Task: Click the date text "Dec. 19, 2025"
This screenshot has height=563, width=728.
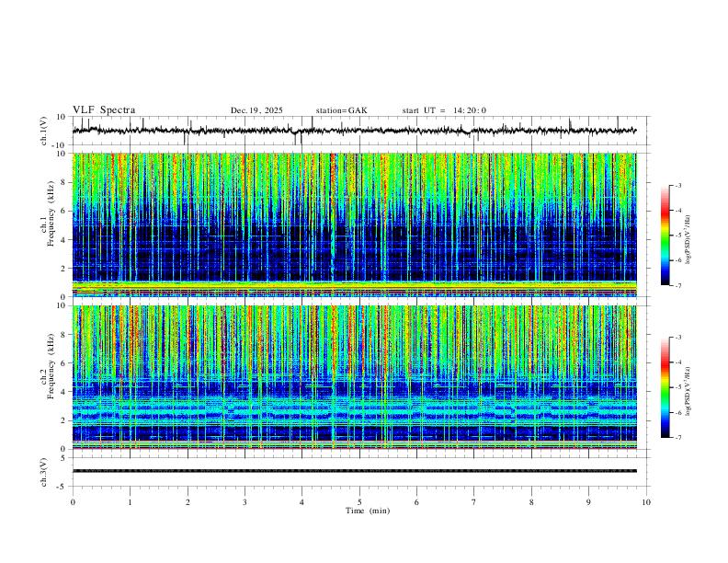Action: tap(256, 110)
